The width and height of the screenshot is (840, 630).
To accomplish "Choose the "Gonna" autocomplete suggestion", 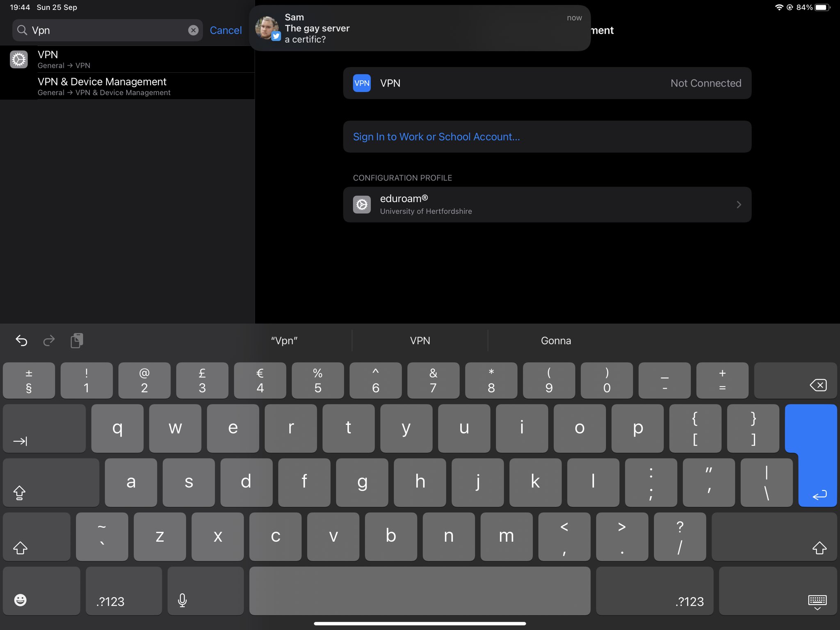I will [555, 341].
